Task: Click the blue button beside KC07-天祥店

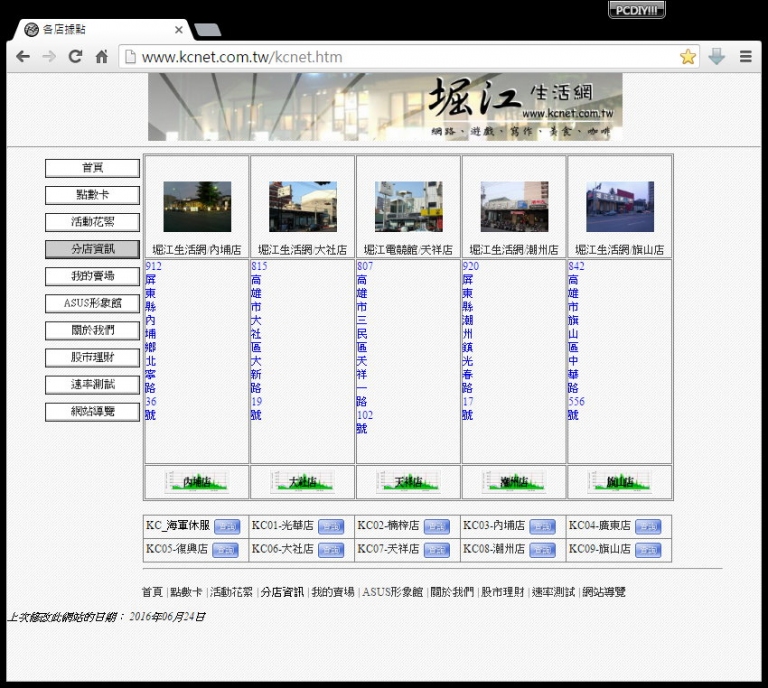Action: 437,550
